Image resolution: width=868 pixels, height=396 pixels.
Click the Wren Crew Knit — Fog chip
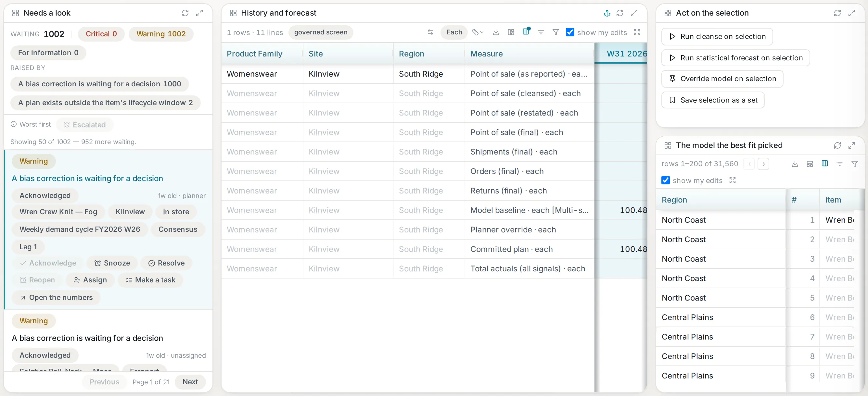click(x=58, y=212)
